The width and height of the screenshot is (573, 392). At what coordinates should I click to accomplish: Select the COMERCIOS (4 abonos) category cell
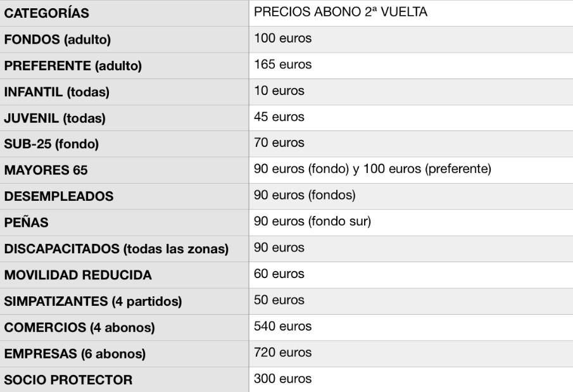[x=79, y=328]
